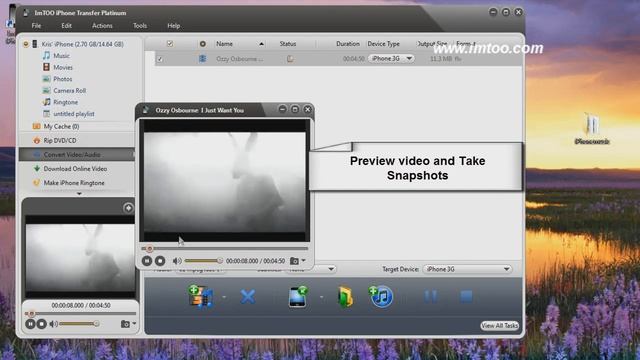Collapse the Kris' iPhone tree node
The height and width of the screenshot is (360, 640).
26,44
